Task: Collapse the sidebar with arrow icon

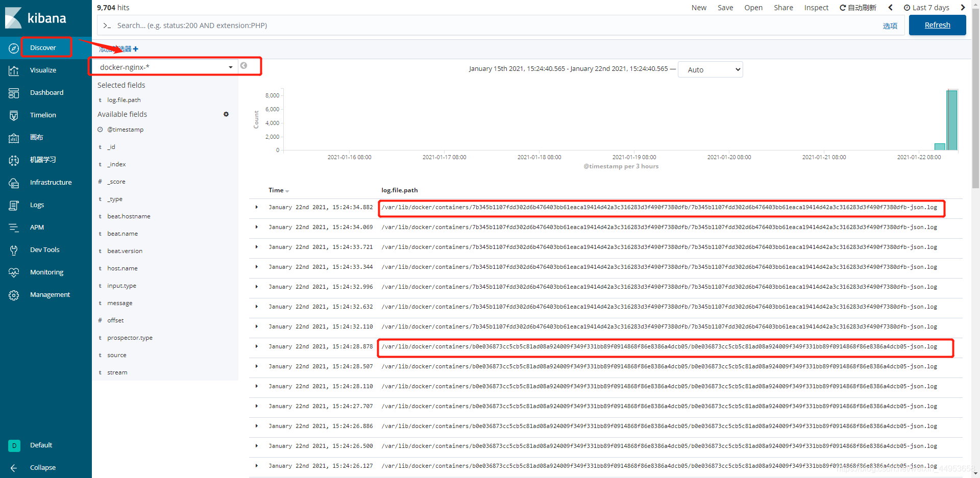Action: pyautogui.click(x=14, y=468)
